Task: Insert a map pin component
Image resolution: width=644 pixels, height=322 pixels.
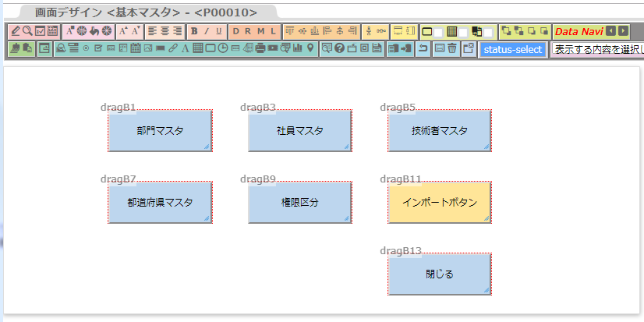Action: click(x=310, y=48)
